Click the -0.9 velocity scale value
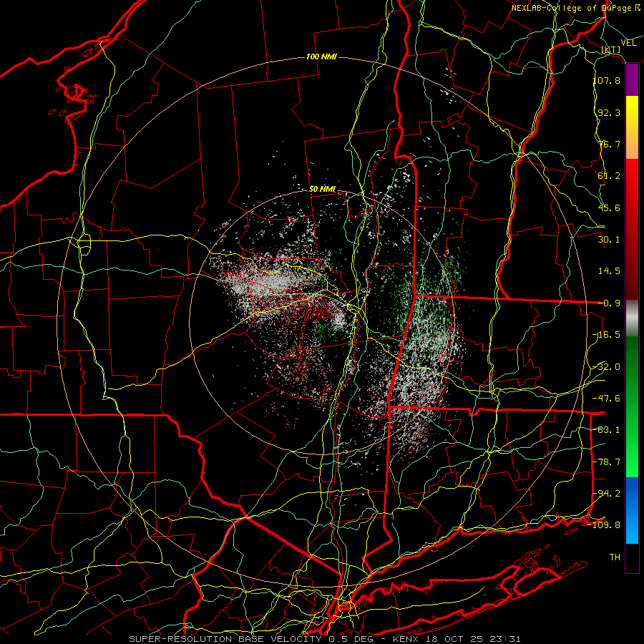 (609, 303)
